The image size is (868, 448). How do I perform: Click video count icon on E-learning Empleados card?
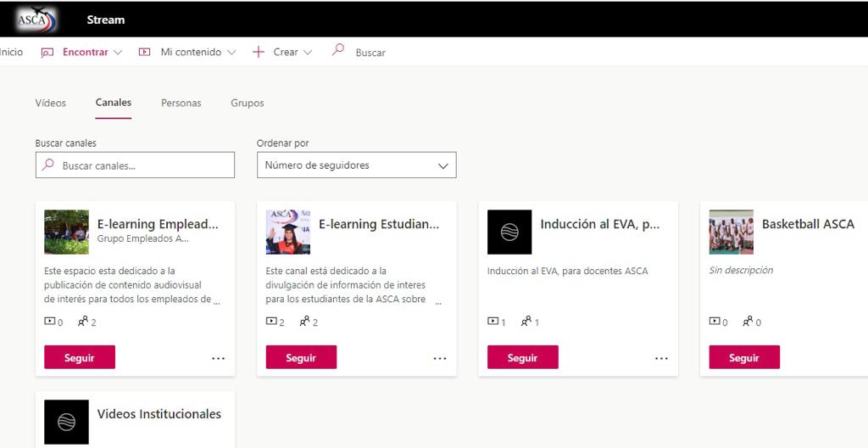(x=50, y=321)
